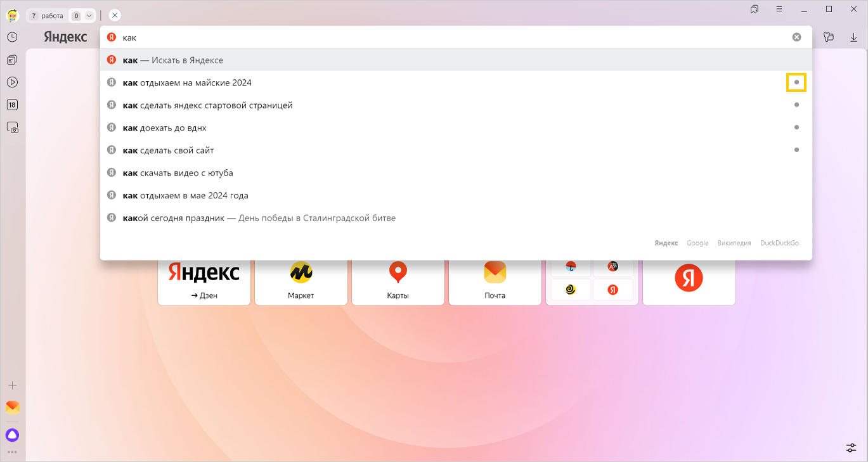The height and width of the screenshot is (462, 868).
Task: Launch Alice assistant purple icon
Action: [x=12, y=435]
